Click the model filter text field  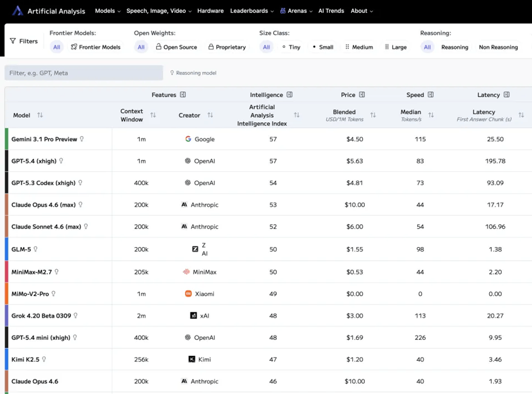84,73
